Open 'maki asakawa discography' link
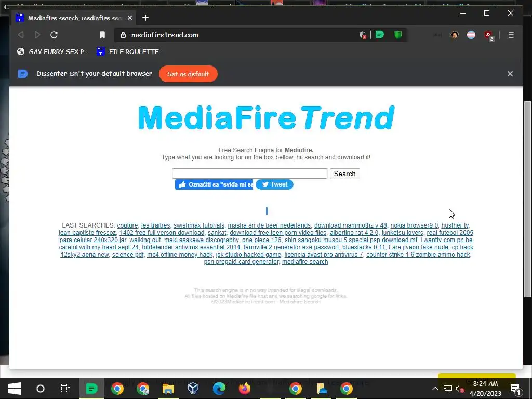532x399 pixels. (x=202, y=240)
